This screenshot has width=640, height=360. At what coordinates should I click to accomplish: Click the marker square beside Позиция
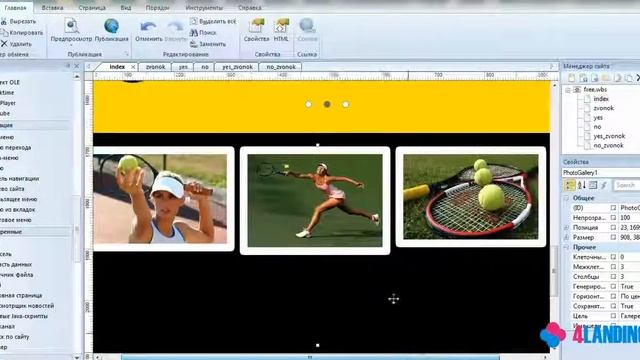point(613,227)
